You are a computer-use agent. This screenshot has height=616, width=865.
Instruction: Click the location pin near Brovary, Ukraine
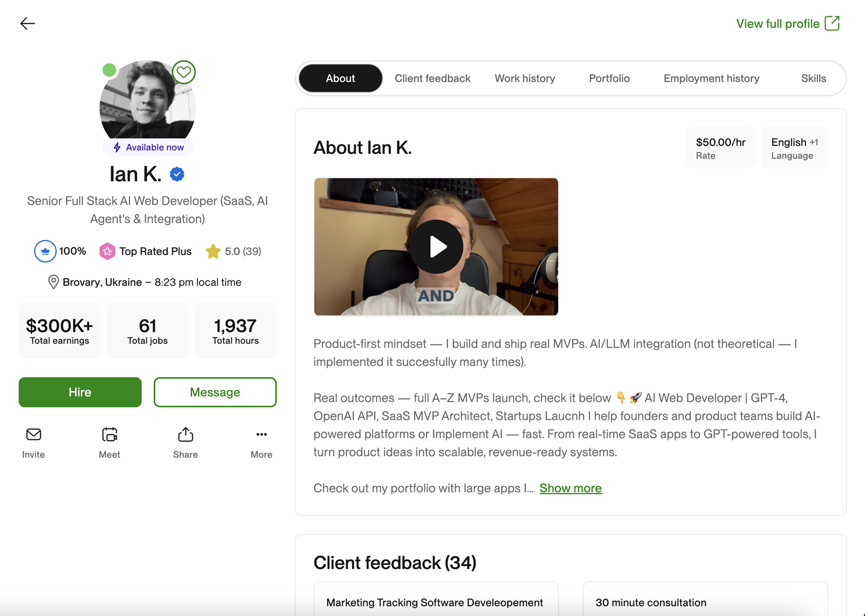coord(53,282)
